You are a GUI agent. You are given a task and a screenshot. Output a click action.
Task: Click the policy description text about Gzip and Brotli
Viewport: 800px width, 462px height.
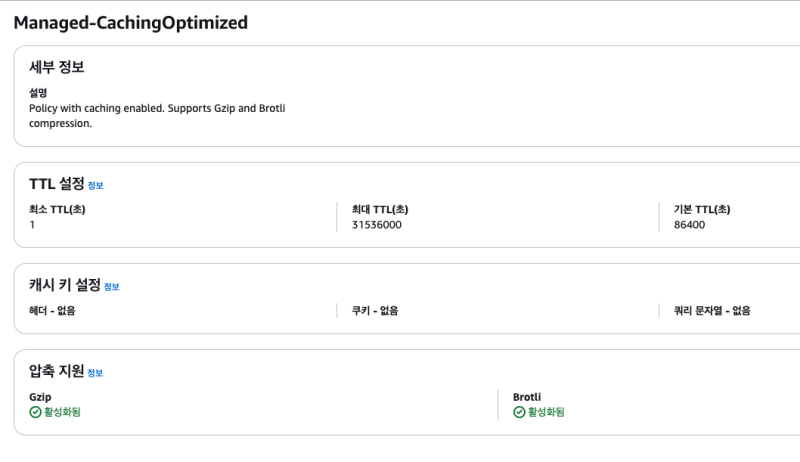pyautogui.click(x=157, y=115)
